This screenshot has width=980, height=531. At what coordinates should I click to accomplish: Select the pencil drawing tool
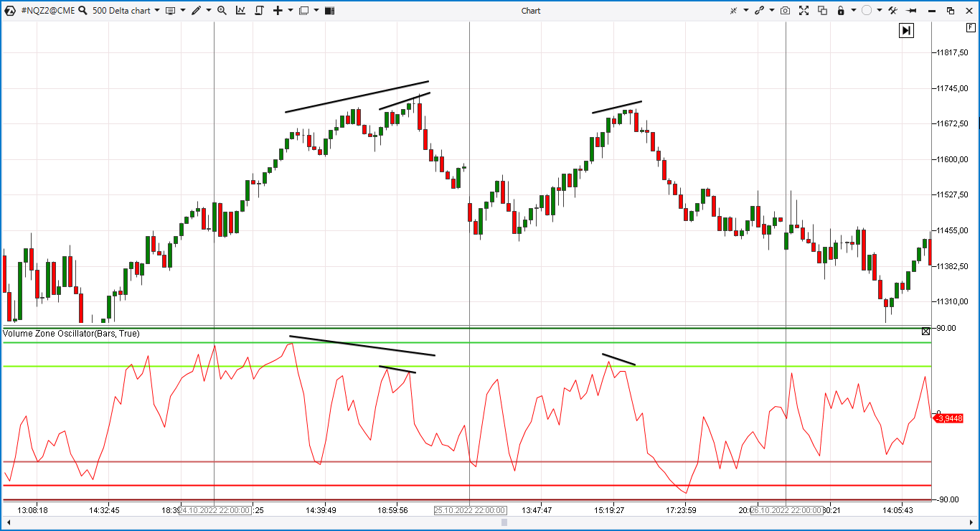coord(197,11)
